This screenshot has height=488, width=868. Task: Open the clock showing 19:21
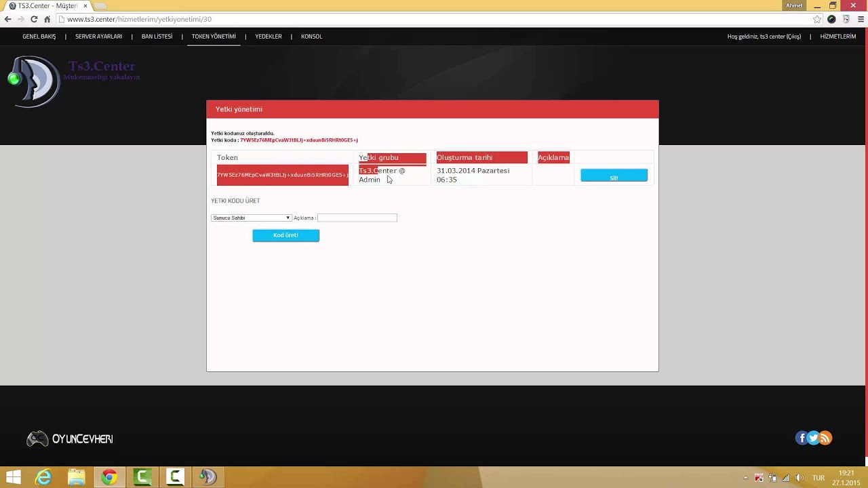click(x=846, y=478)
